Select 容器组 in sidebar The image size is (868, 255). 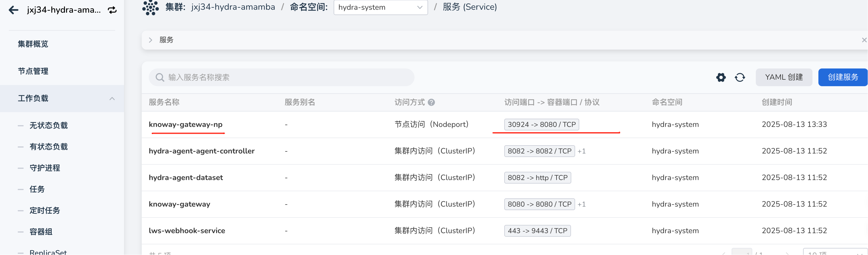tap(41, 232)
